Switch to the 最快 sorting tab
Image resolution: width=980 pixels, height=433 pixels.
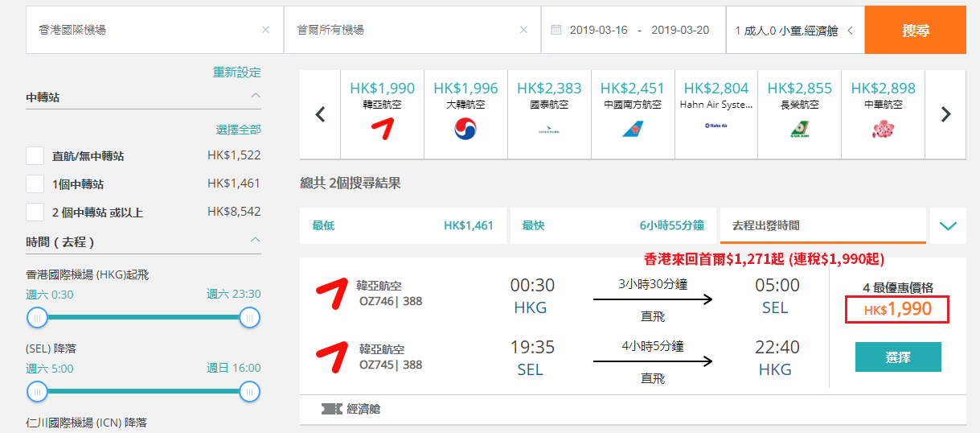[x=615, y=226]
